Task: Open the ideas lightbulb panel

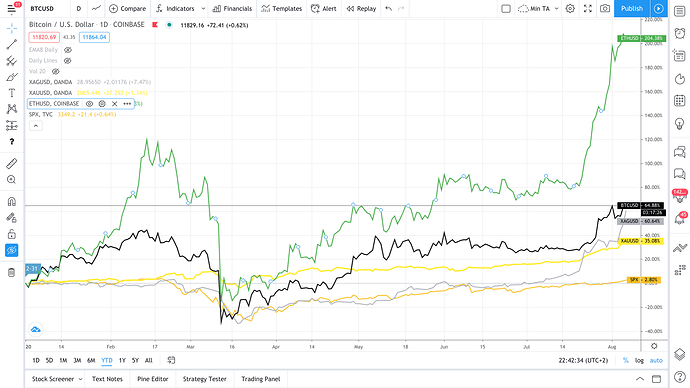Action: click(680, 123)
